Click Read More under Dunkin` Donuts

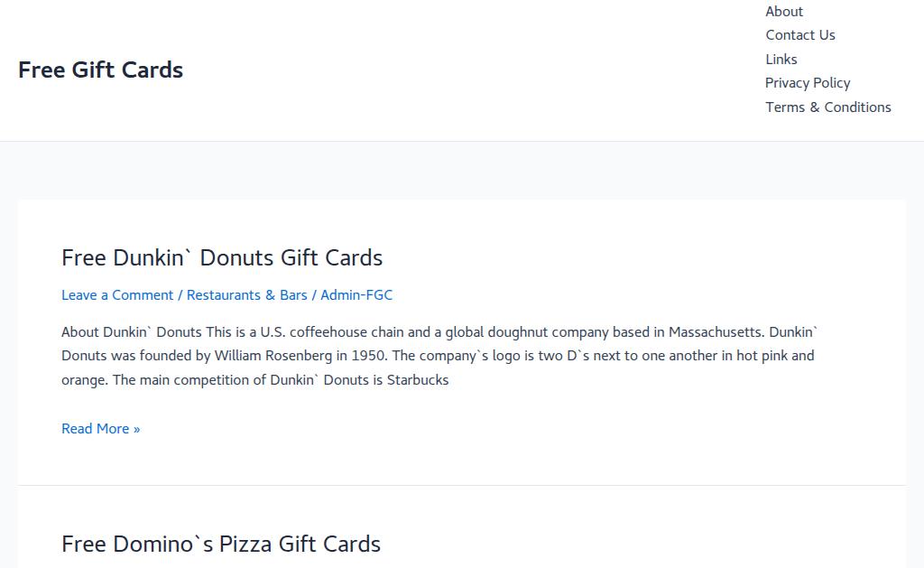click(100, 429)
